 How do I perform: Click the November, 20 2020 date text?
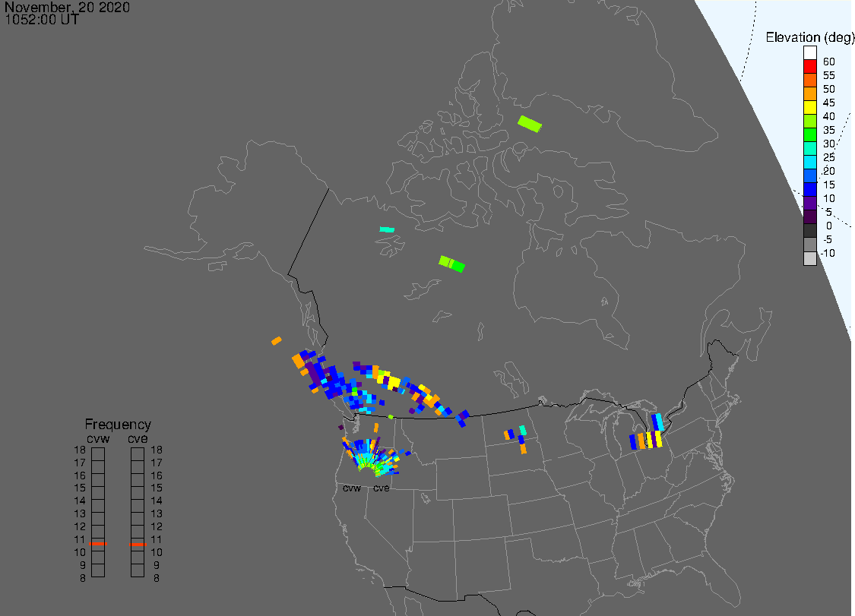click(x=67, y=7)
